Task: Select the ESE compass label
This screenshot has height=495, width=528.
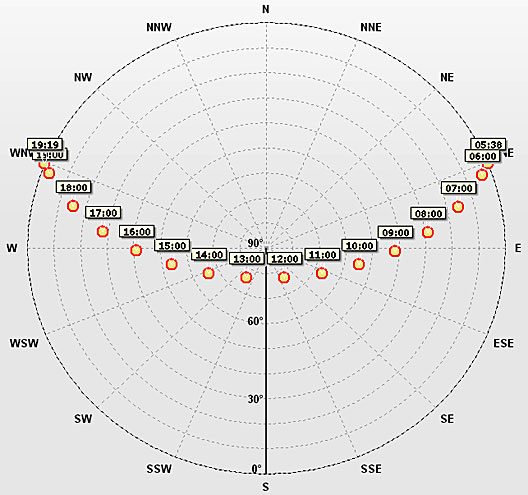Action: (503, 343)
